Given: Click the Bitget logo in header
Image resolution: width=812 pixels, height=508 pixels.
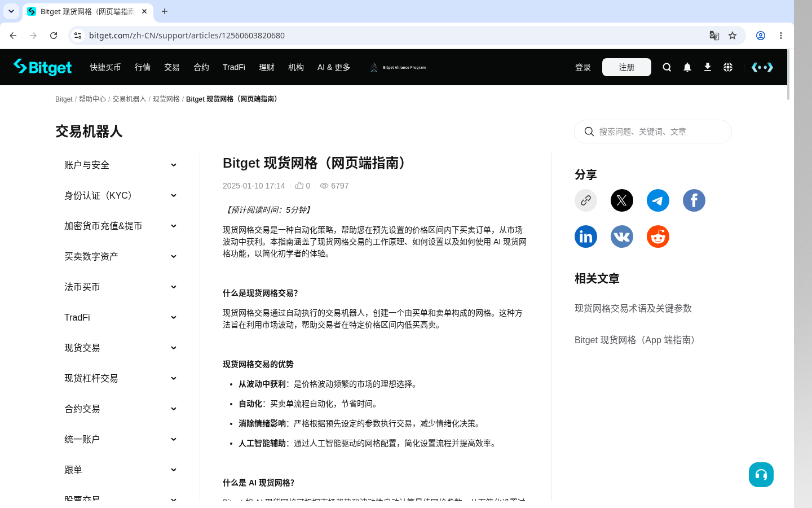Looking at the screenshot, I should point(42,67).
